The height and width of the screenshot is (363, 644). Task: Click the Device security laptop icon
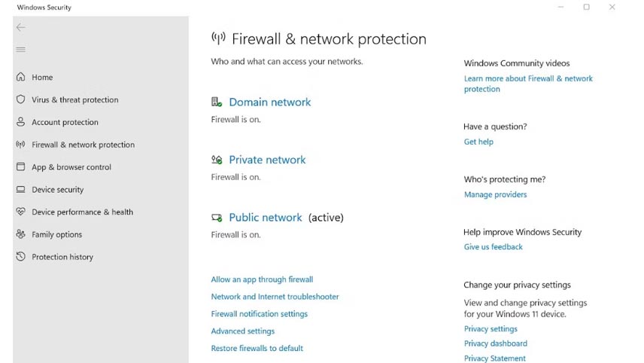tap(20, 189)
